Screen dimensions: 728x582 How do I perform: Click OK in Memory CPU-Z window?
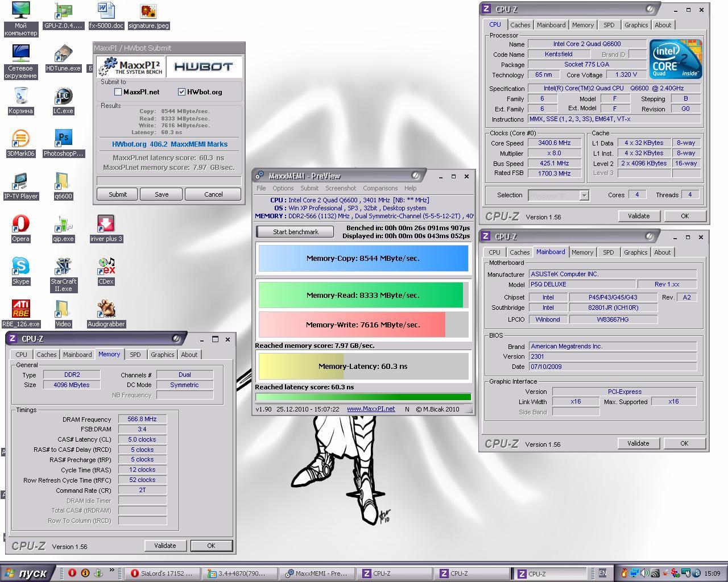pos(211,546)
